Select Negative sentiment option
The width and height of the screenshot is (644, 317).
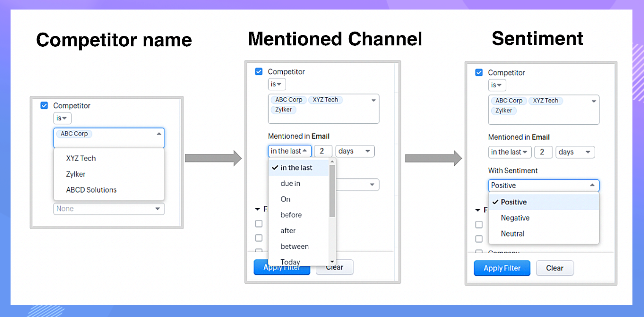tap(515, 218)
